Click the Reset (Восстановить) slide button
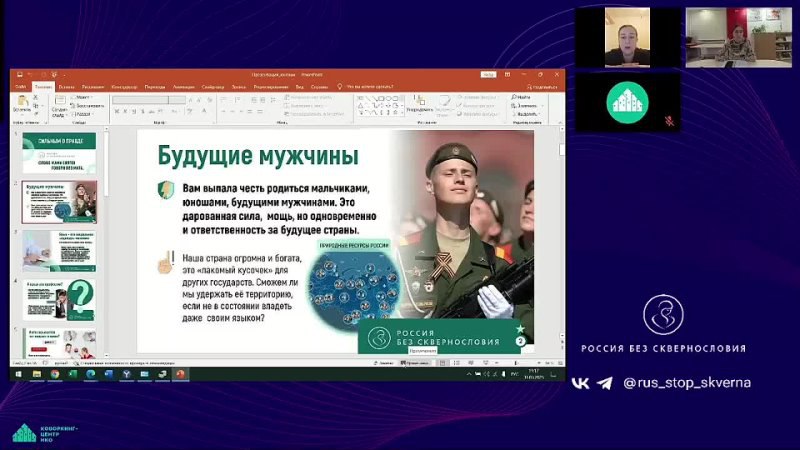This screenshot has height=450, width=800. coord(87,106)
